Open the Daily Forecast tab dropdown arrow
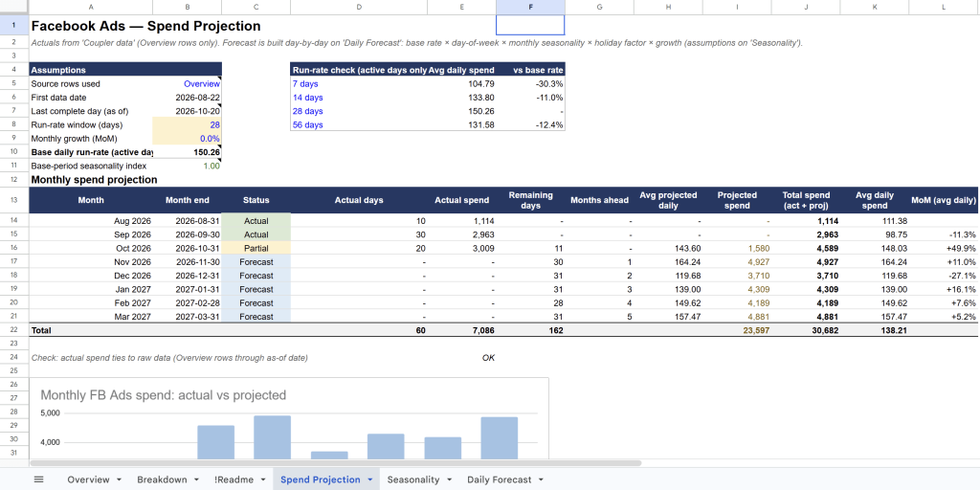 point(541,479)
